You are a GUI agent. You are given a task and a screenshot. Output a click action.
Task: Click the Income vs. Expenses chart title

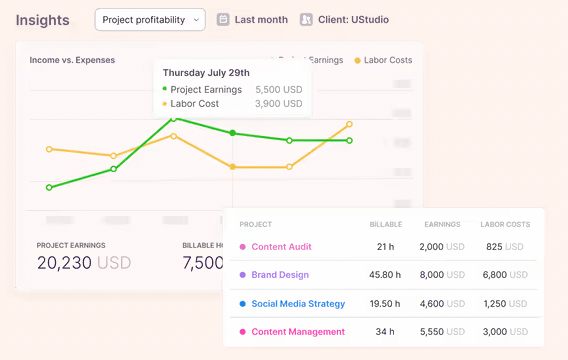(x=72, y=60)
